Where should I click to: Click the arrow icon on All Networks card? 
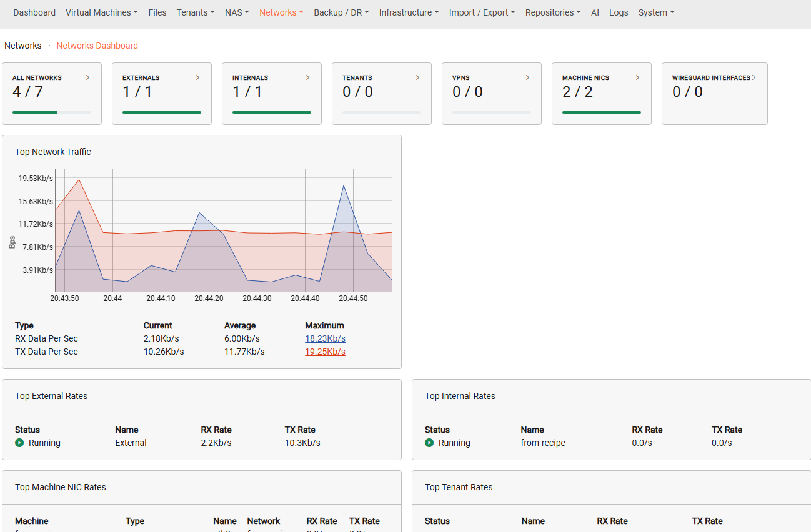[87, 77]
